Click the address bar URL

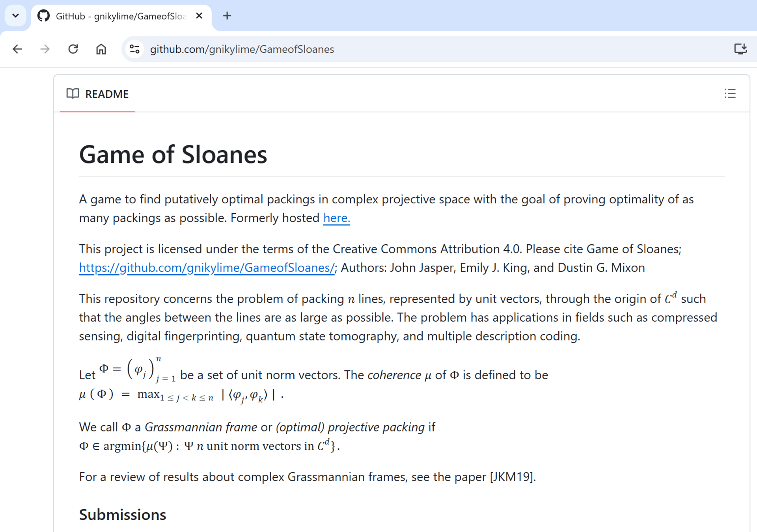[x=242, y=49]
